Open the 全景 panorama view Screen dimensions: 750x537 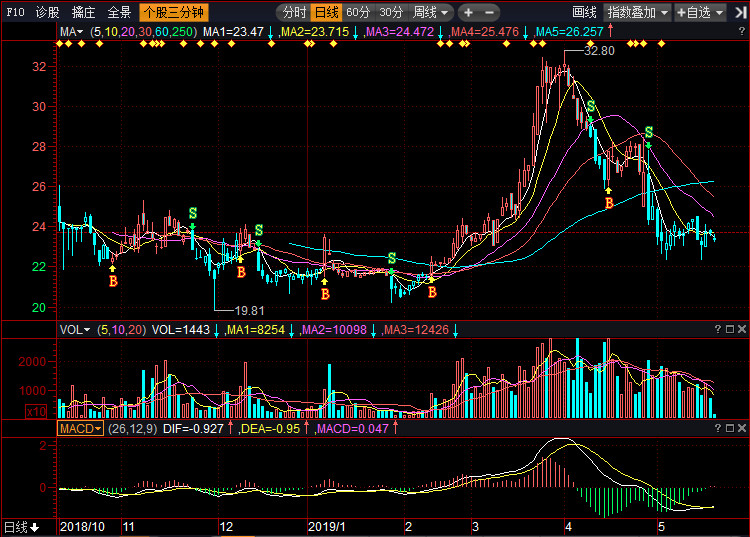(119, 12)
